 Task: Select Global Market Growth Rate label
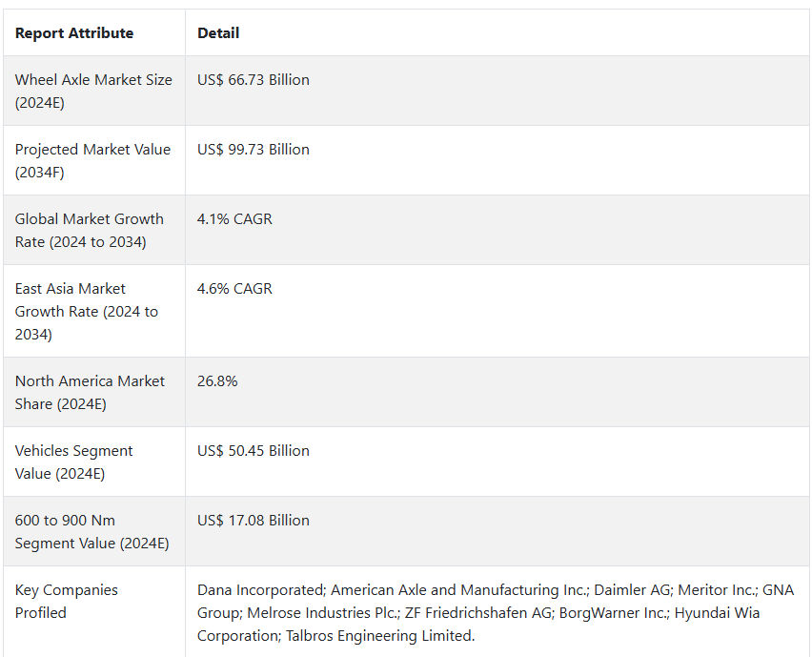click(x=89, y=230)
